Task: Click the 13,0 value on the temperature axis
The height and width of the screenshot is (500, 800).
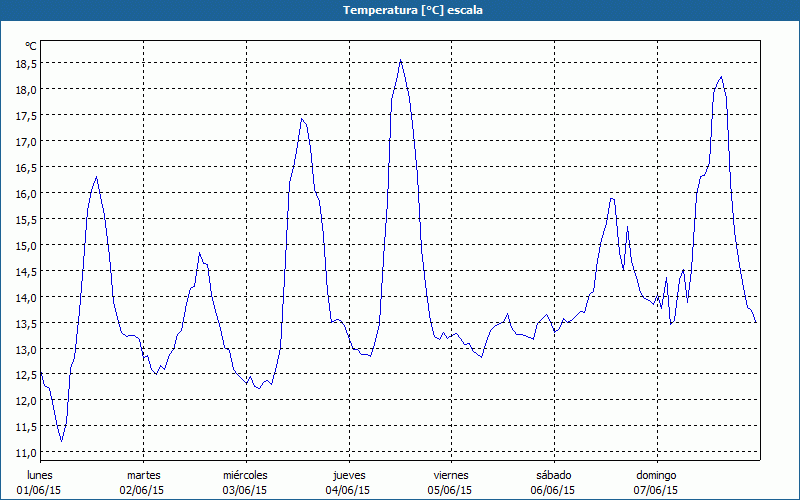Action: coord(26,349)
